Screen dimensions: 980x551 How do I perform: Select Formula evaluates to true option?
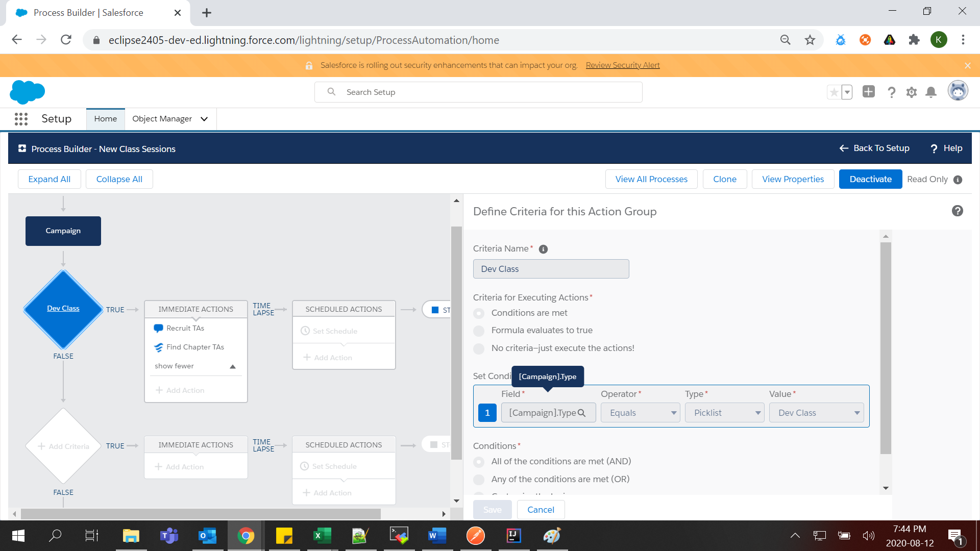point(479,331)
